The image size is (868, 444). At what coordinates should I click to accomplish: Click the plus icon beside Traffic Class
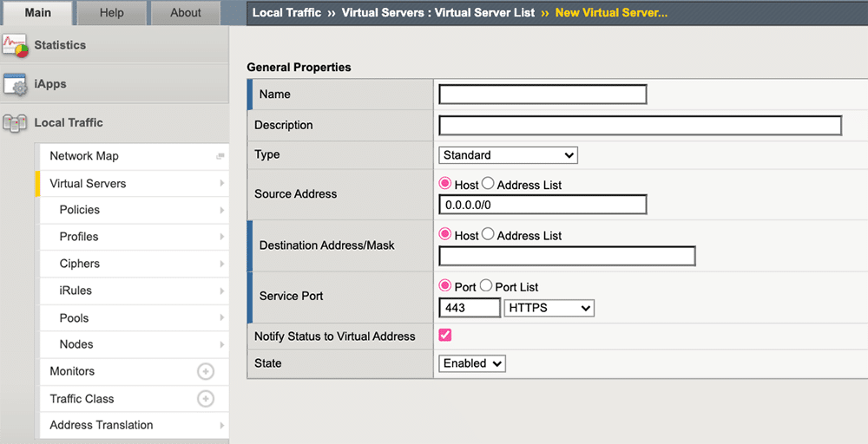coord(206,399)
